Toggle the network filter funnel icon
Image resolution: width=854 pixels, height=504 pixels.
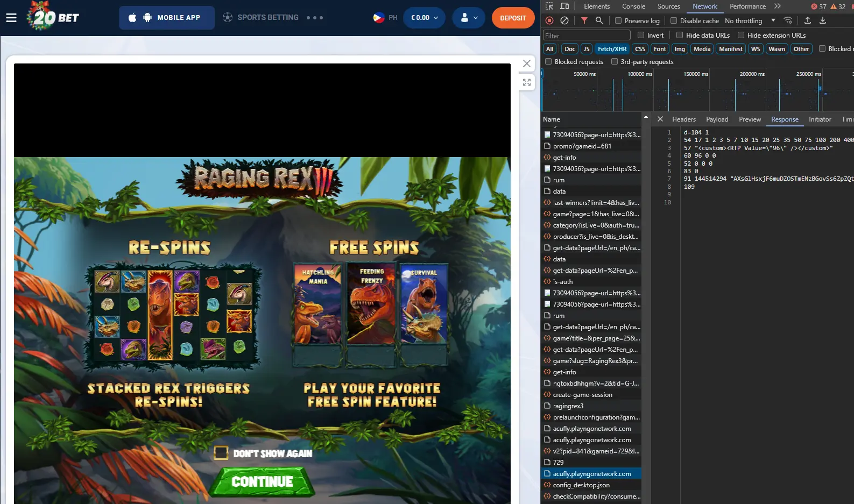tap(584, 20)
